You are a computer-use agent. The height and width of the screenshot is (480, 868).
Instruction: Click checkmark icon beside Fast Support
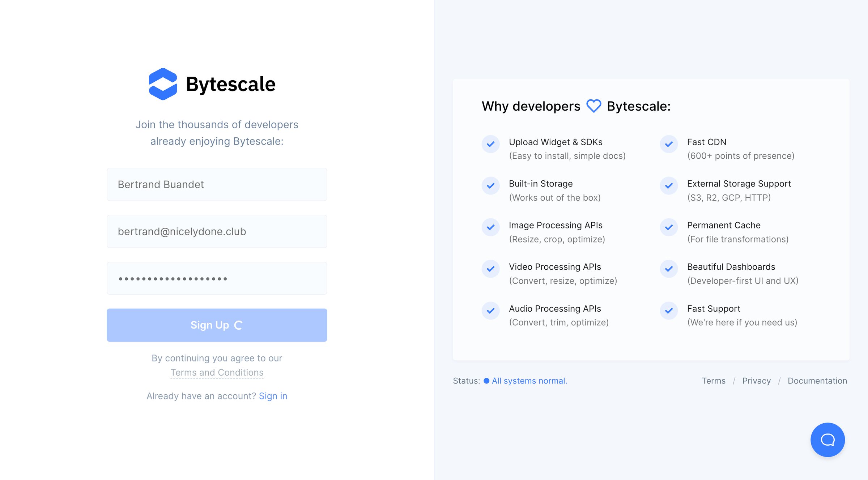pyautogui.click(x=669, y=310)
